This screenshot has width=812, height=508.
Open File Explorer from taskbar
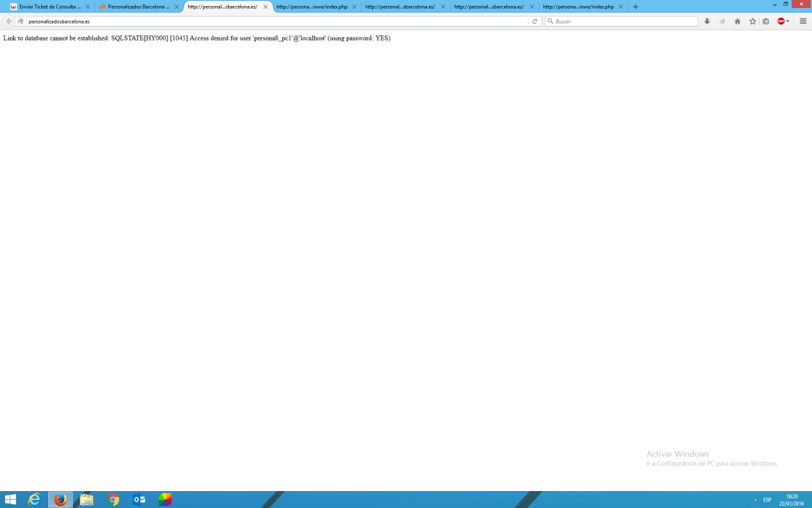[86, 499]
